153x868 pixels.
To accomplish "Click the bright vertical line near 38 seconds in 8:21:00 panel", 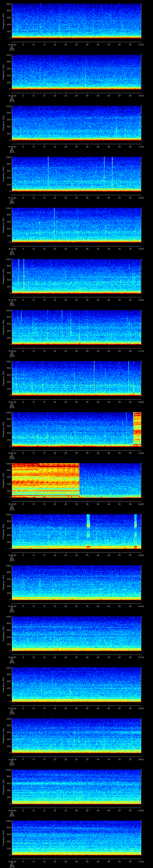I will (94, 376).
